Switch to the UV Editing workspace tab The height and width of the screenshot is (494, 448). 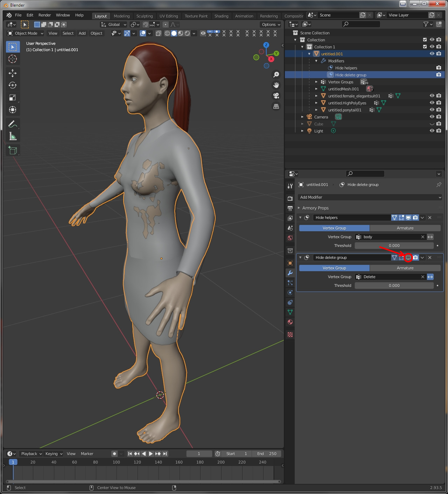[x=169, y=16]
